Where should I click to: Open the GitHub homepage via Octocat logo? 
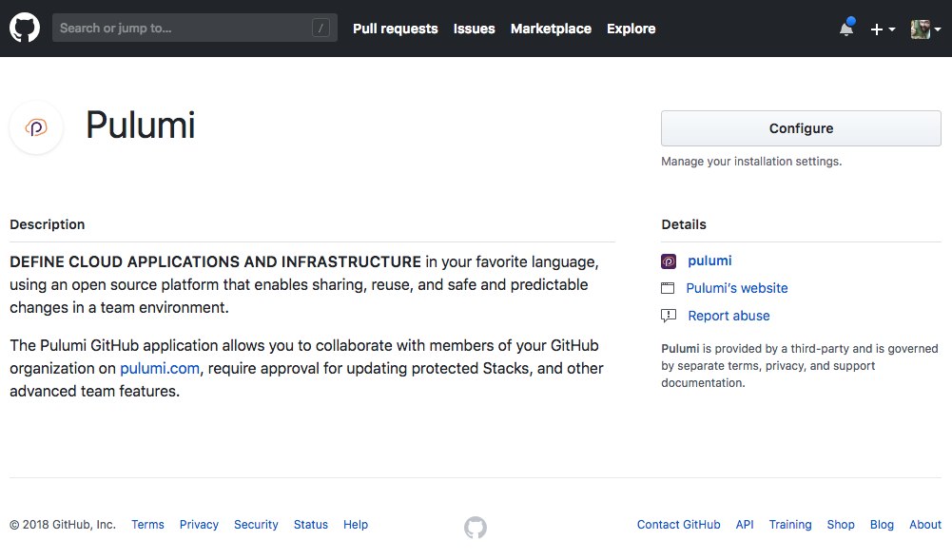[25, 28]
